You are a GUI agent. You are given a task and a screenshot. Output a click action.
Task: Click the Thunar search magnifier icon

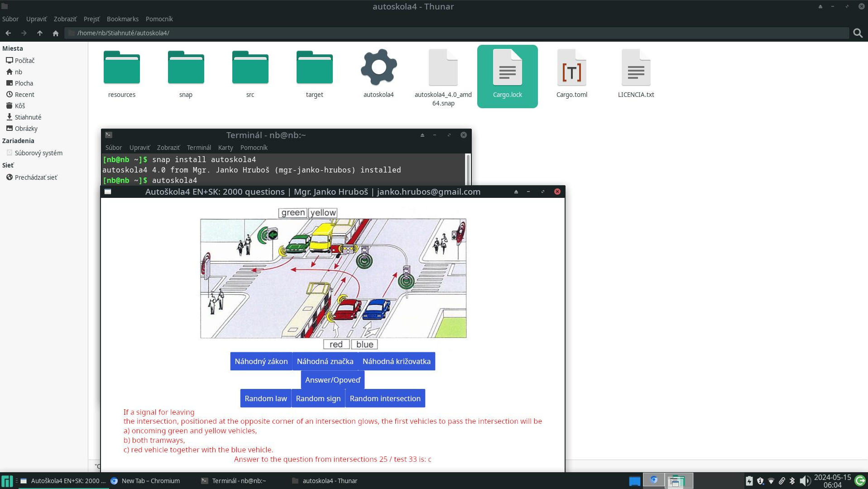(858, 33)
